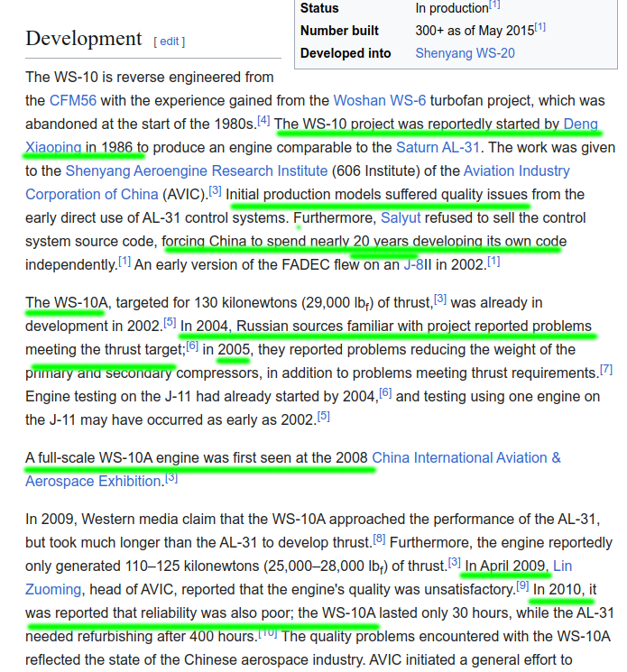Screen dimensions: 627x672
Task: Click citation [4] after 1980s
Action: coord(263,121)
